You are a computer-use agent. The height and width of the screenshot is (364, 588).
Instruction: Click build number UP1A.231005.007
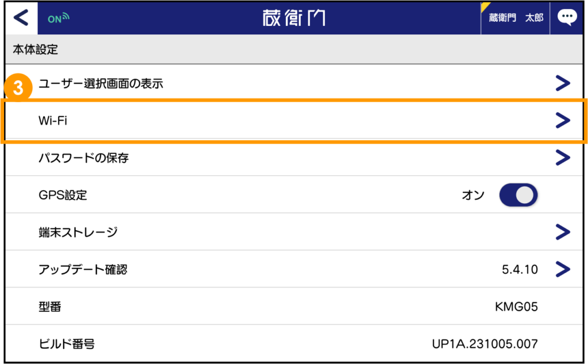pyautogui.click(x=485, y=344)
